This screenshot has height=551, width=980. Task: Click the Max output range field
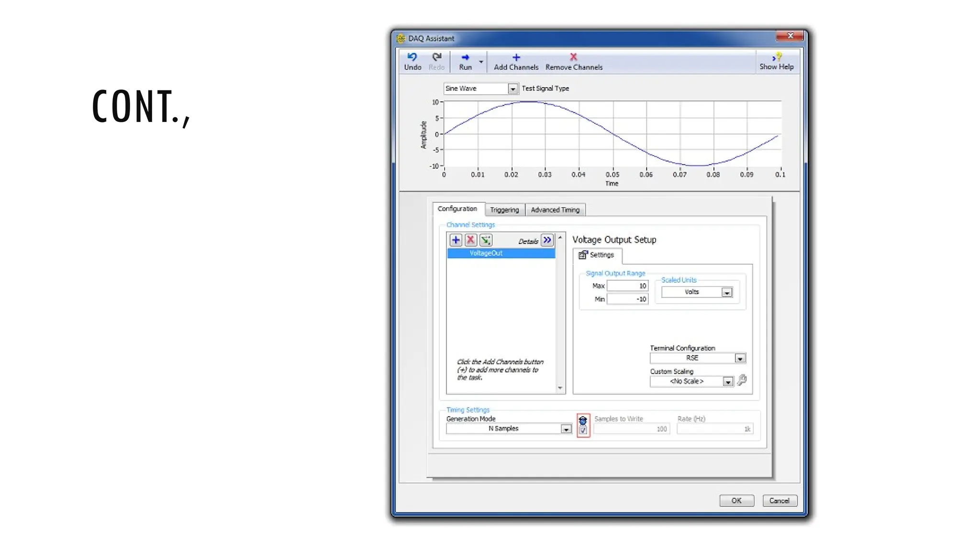coord(627,286)
